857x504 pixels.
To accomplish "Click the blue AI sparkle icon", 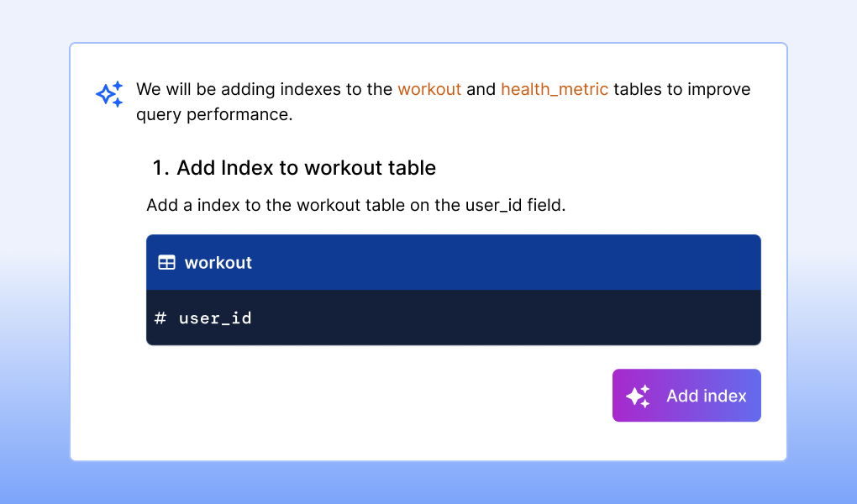I will [109, 94].
